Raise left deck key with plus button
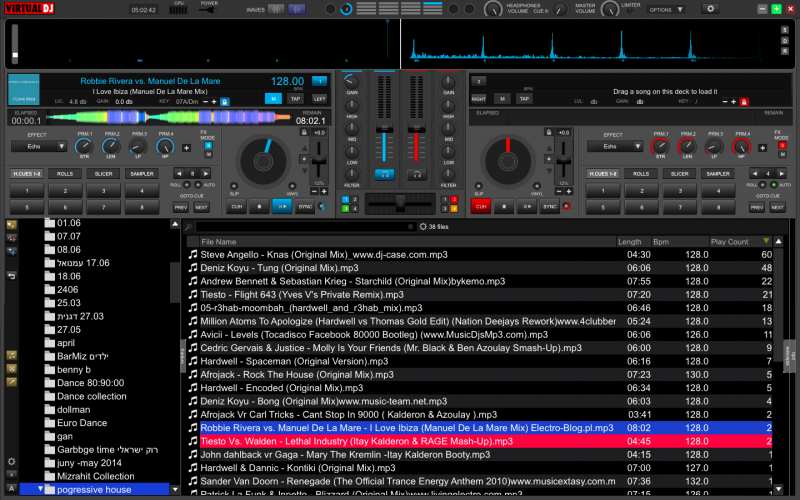The width and height of the screenshot is (800, 500). click(x=214, y=102)
